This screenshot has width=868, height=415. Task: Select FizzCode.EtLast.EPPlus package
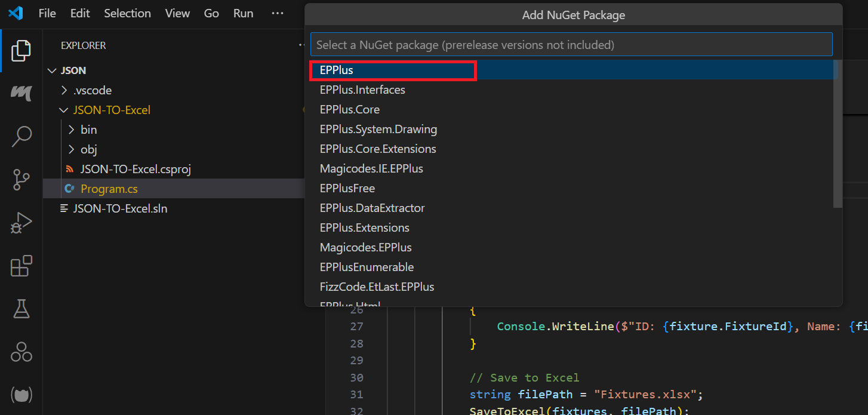click(570, 287)
